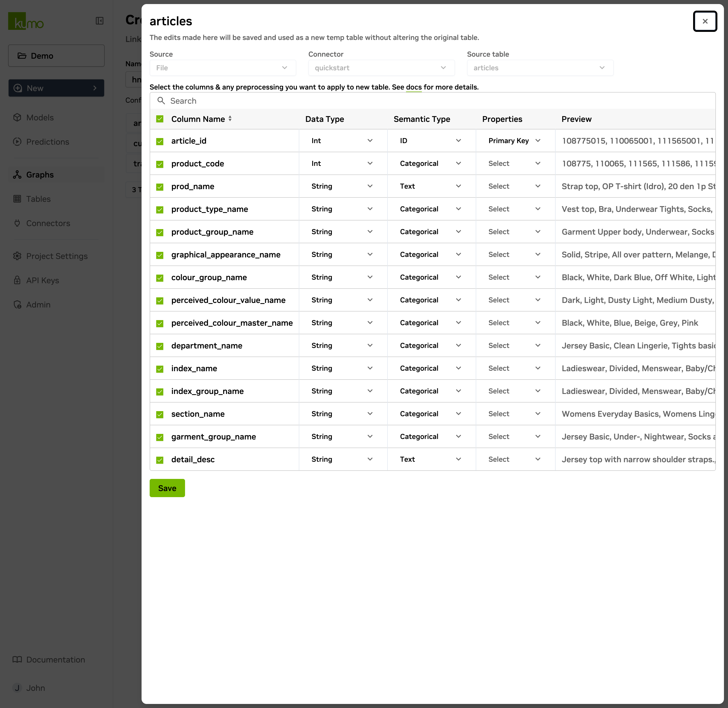Click the Project Settings gear icon

point(17,256)
